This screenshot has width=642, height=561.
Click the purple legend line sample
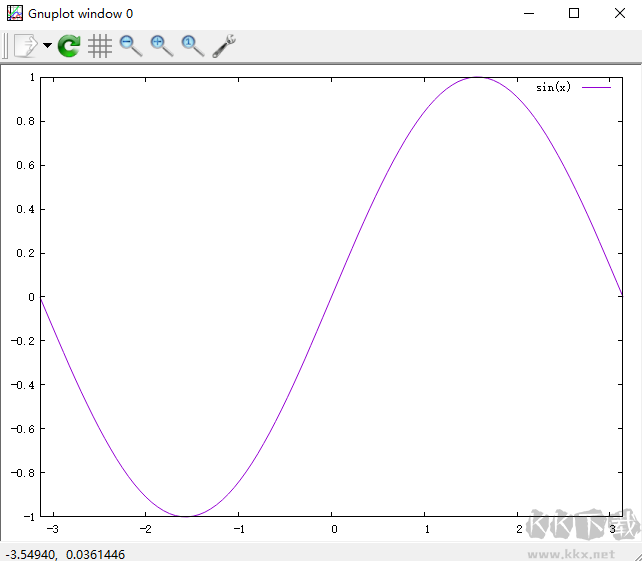(596, 87)
